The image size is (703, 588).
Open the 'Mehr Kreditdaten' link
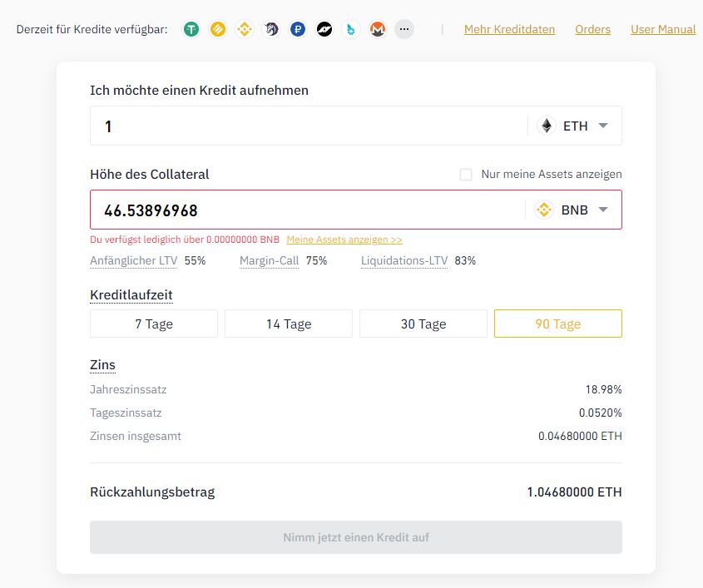click(508, 29)
